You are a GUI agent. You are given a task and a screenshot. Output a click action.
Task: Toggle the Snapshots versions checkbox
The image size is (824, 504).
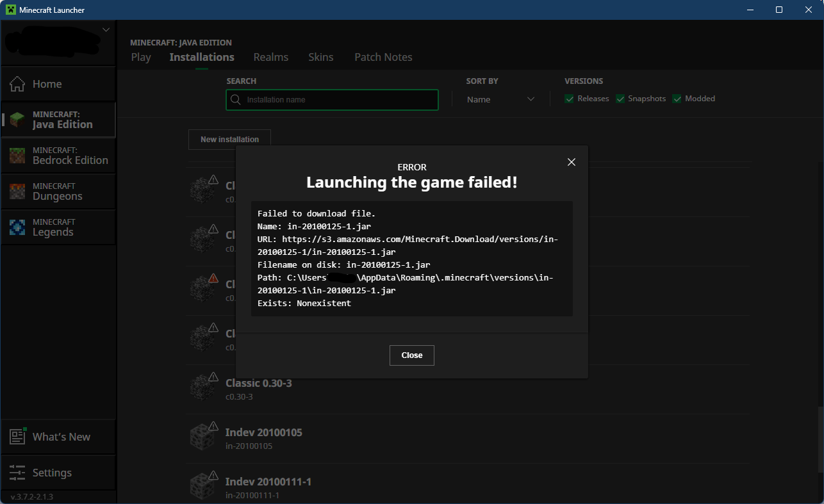click(620, 99)
